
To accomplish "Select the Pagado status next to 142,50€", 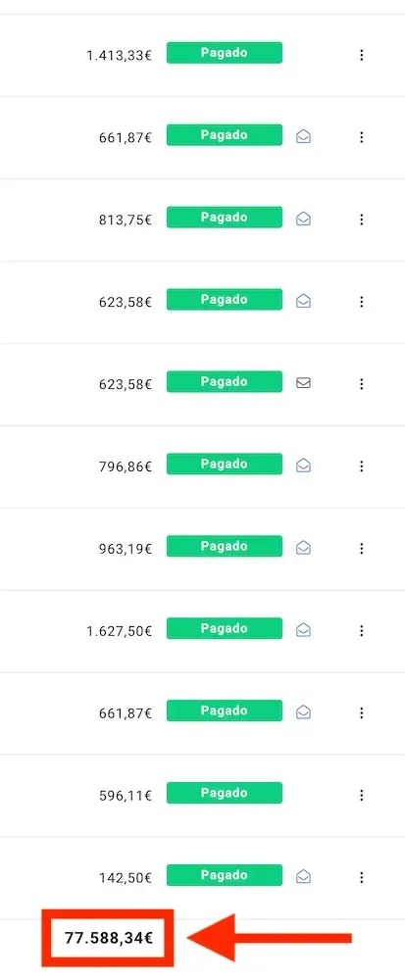I will (x=225, y=875).
